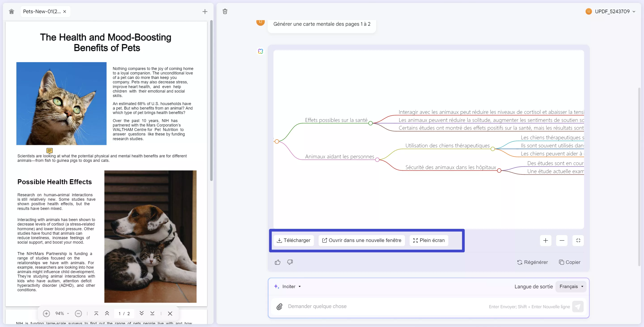Screen dimensions: 644x327
Task: Go to the previous PDF page
Action: click(x=107, y=314)
